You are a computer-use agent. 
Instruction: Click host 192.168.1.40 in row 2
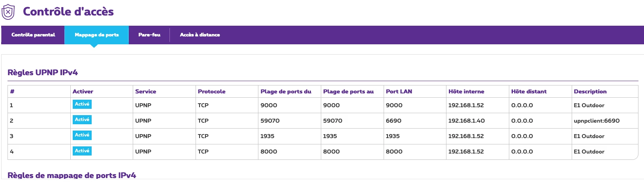(x=467, y=121)
